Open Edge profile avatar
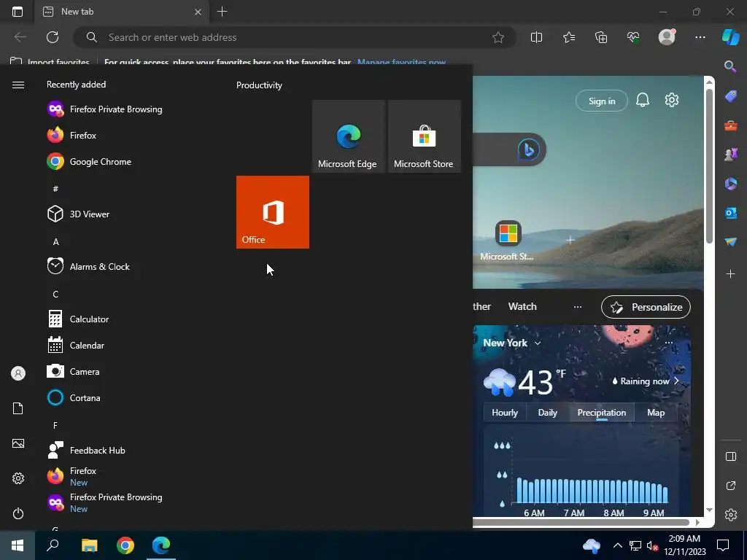Screen dimensions: 747x560 pyautogui.click(x=667, y=37)
